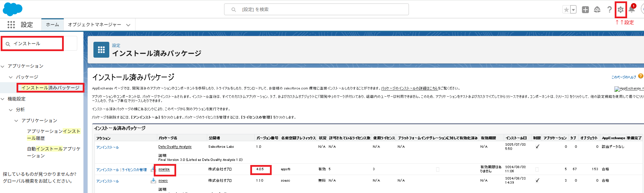Click 制限 checkbox in soarize row

pyautogui.click(x=537, y=169)
